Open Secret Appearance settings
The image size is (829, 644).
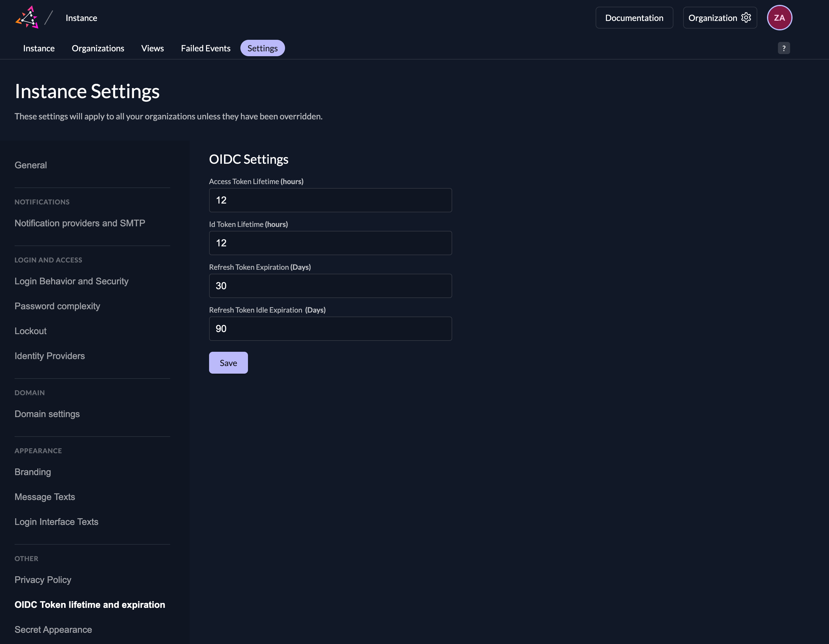coord(53,630)
